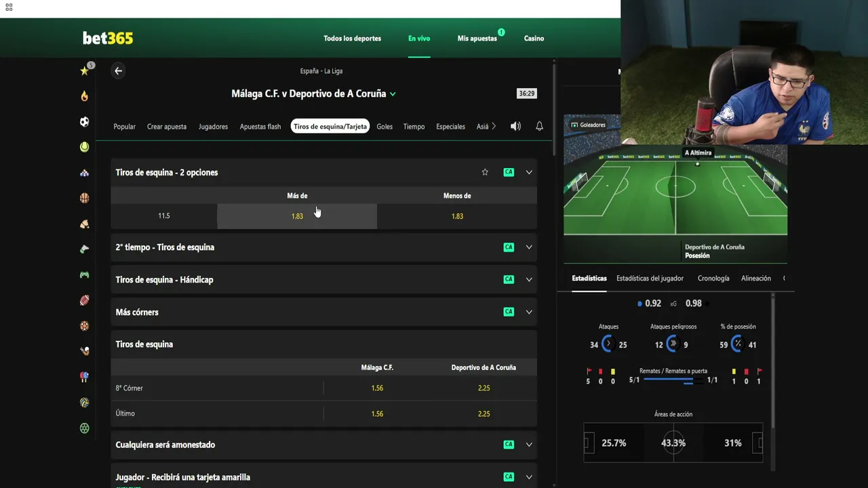Switch to the Cronología tab
The width and height of the screenshot is (868, 488).
[713, 279]
